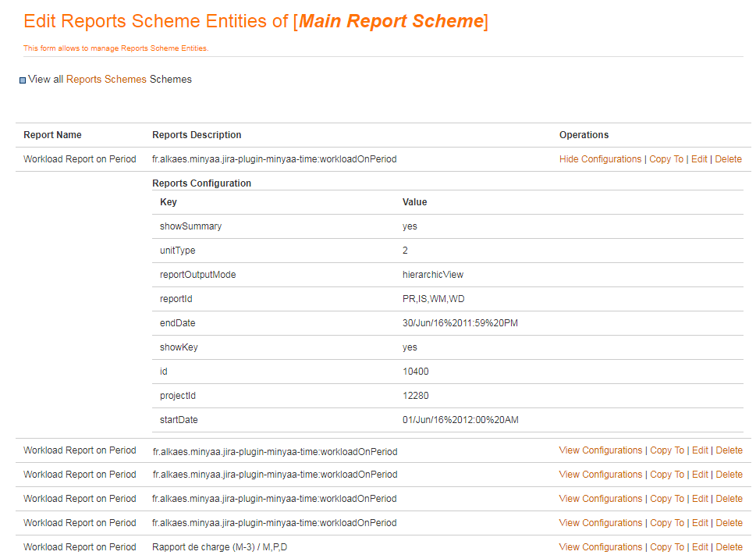Viewport: 756px width, 555px height.
Task: Edit the Rapport de charge (M-3) report
Action: pyautogui.click(x=700, y=547)
